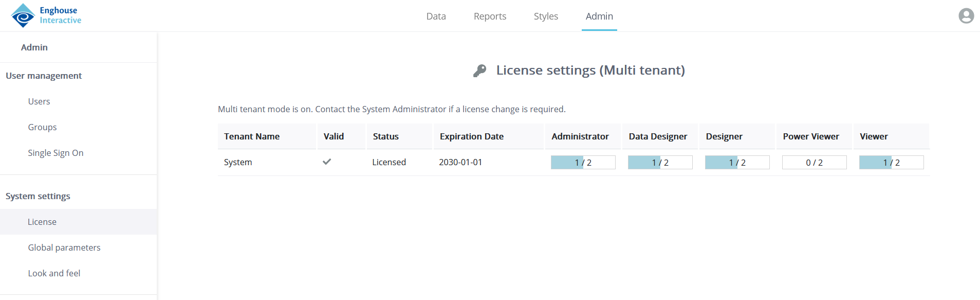Click the Administrator license usage bar
The height and width of the screenshot is (300, 980).
click(x=583, y=163)
